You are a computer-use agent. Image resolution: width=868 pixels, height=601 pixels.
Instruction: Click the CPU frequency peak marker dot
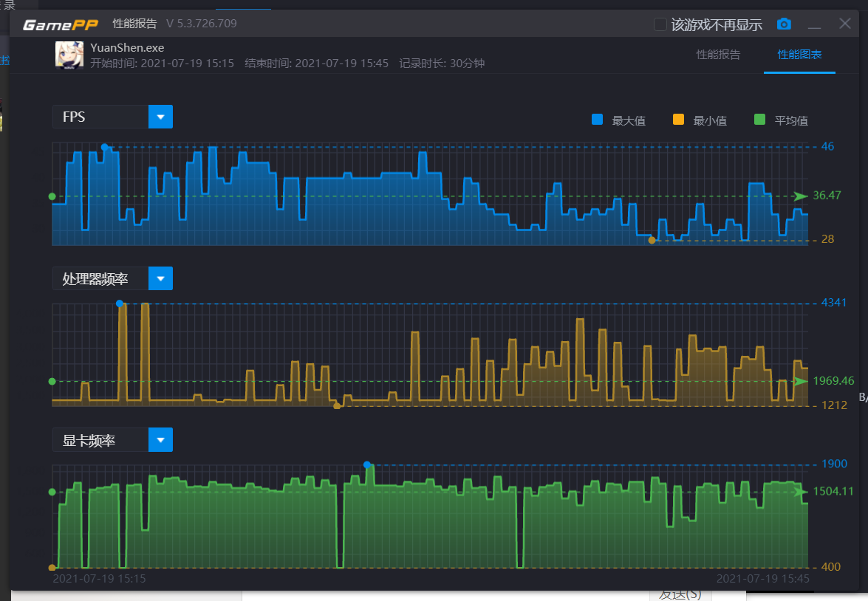120,303
